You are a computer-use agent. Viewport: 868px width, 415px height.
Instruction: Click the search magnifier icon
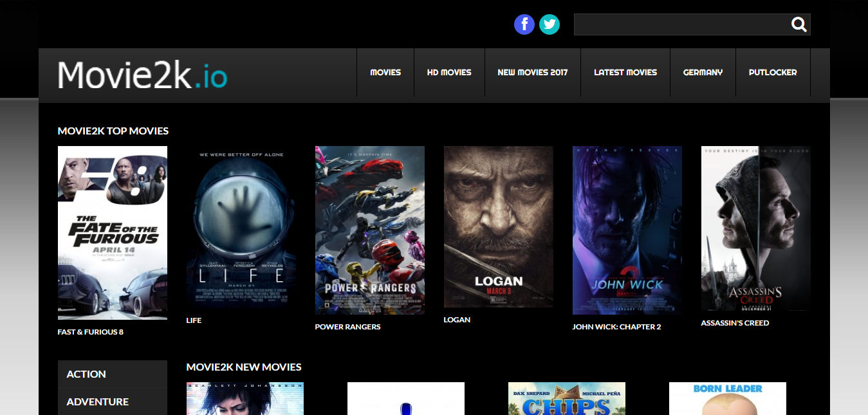tap(799, 24)
